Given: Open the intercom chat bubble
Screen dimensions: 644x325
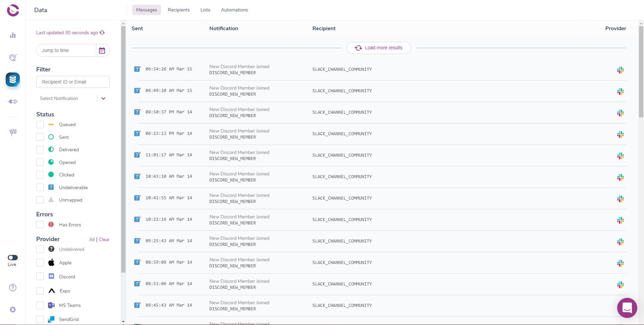Looking at the screenshot, I should click(627, 308).
